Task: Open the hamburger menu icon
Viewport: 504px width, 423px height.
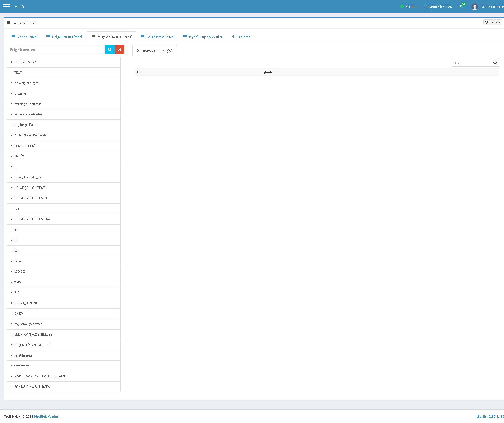Action: (x=6, y=6)
